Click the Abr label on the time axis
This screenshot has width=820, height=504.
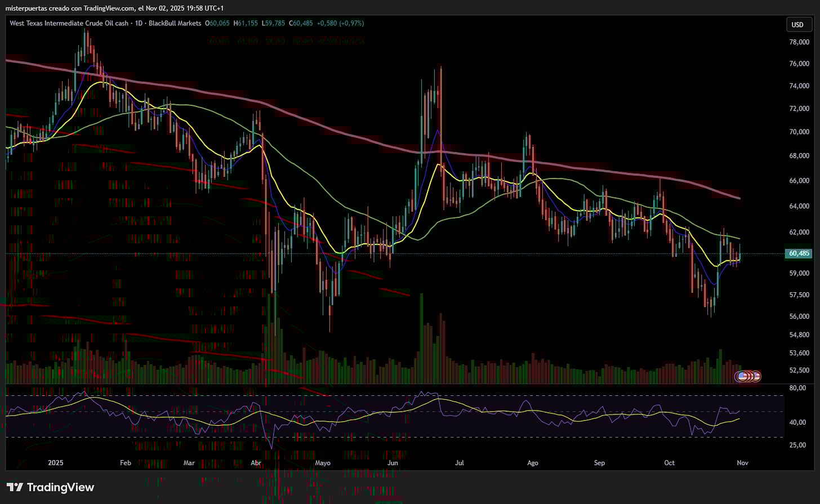[256, 463]
